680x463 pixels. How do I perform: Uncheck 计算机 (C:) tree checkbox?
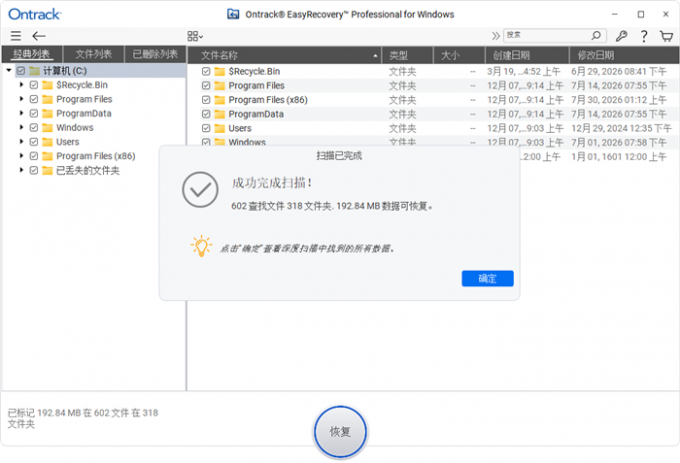(x=21, y=70)
